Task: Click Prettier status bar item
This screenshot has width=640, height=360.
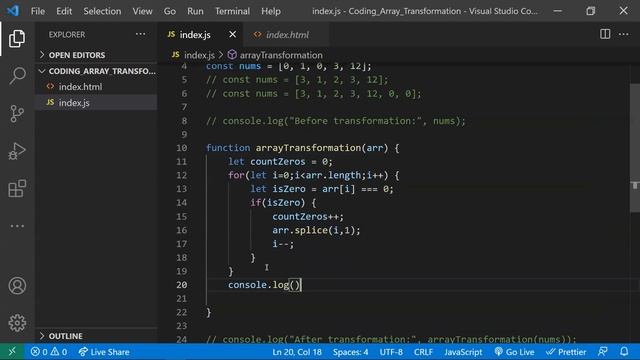Action: [566, 351]
